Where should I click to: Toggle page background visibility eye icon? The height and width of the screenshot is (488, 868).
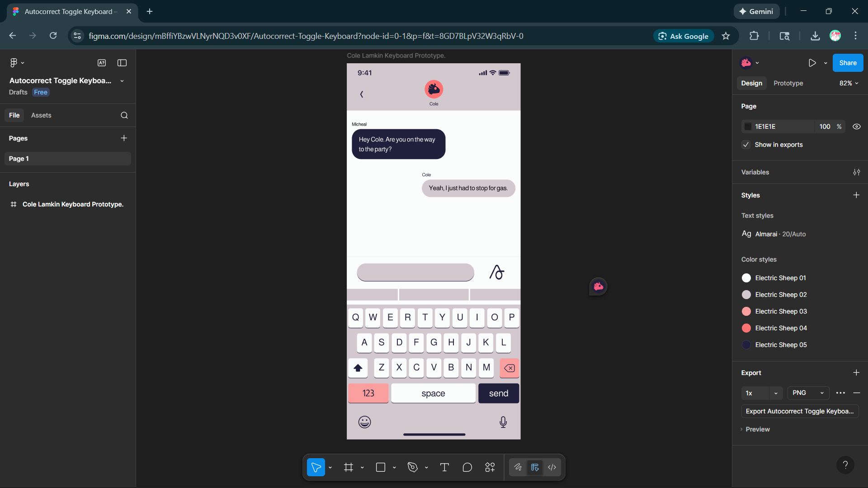pyautogui.click(x=856, y=127)
